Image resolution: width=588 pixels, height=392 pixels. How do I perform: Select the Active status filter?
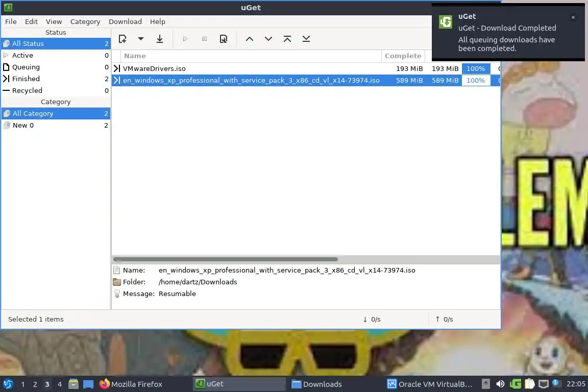click(56, 55)
